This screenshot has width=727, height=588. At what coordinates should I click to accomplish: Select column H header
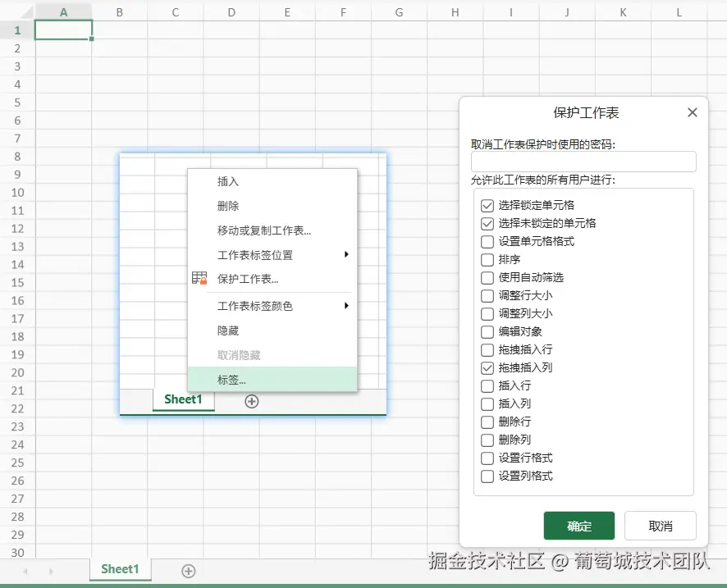[455, 12]
